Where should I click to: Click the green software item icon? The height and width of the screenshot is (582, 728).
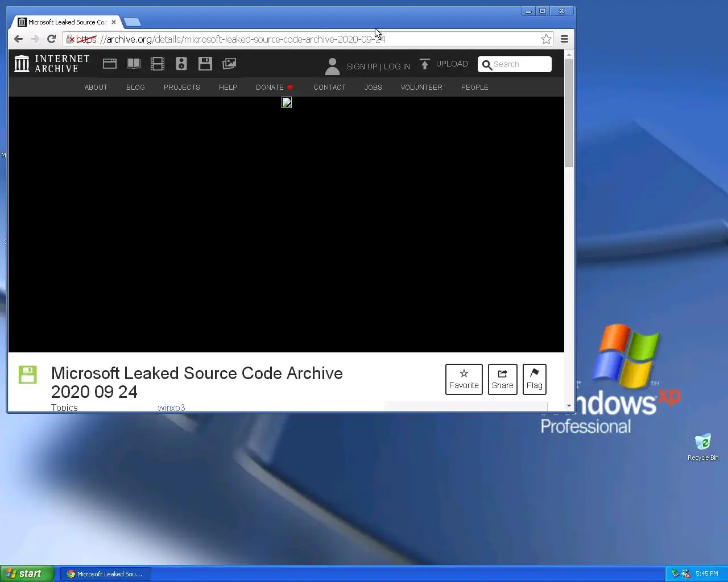(28, 375)
